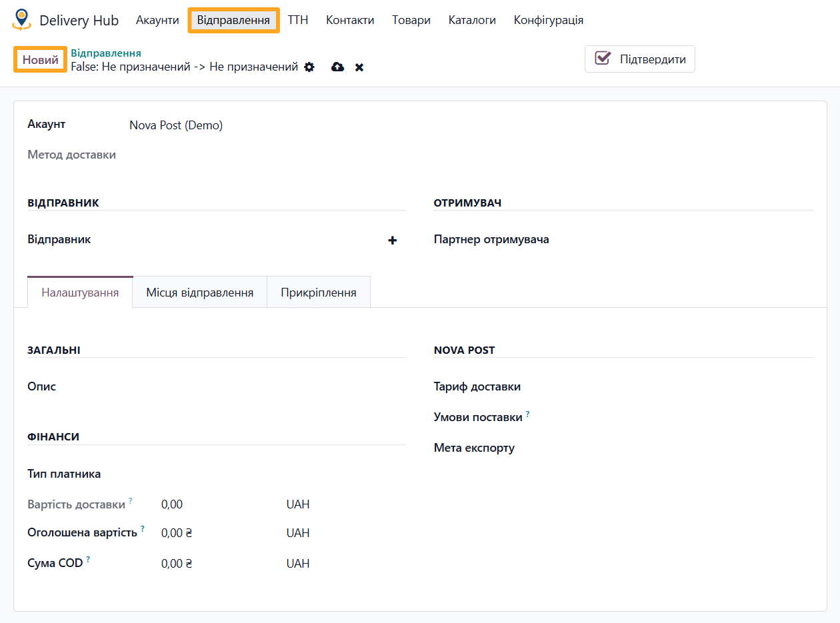
Task: Open the Акаунт field showing Nova Post (Demo)
Action: 267,125
